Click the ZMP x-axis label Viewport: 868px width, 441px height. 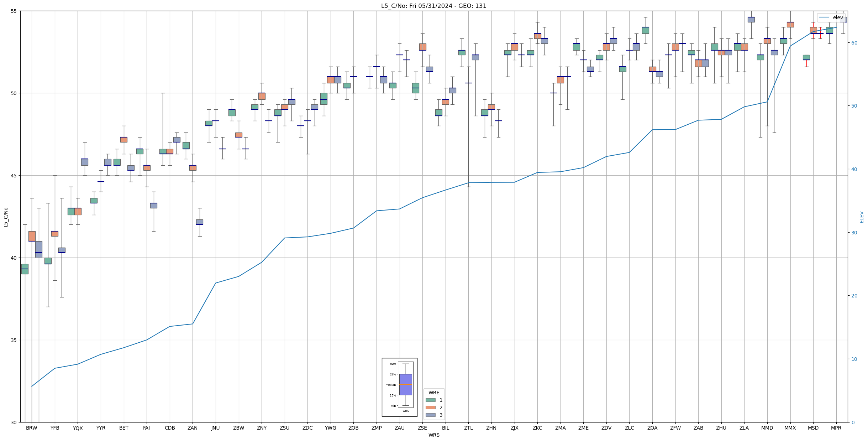(x=377, y=428)
